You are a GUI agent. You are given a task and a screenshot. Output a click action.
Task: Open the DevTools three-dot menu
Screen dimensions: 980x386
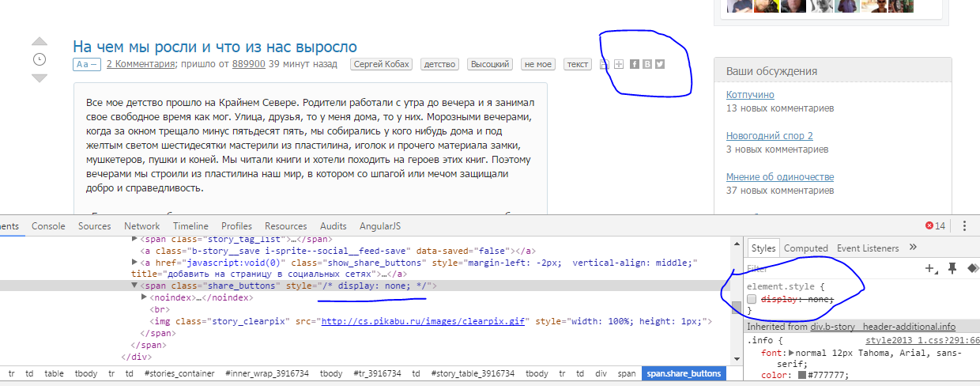pos(964,225)
